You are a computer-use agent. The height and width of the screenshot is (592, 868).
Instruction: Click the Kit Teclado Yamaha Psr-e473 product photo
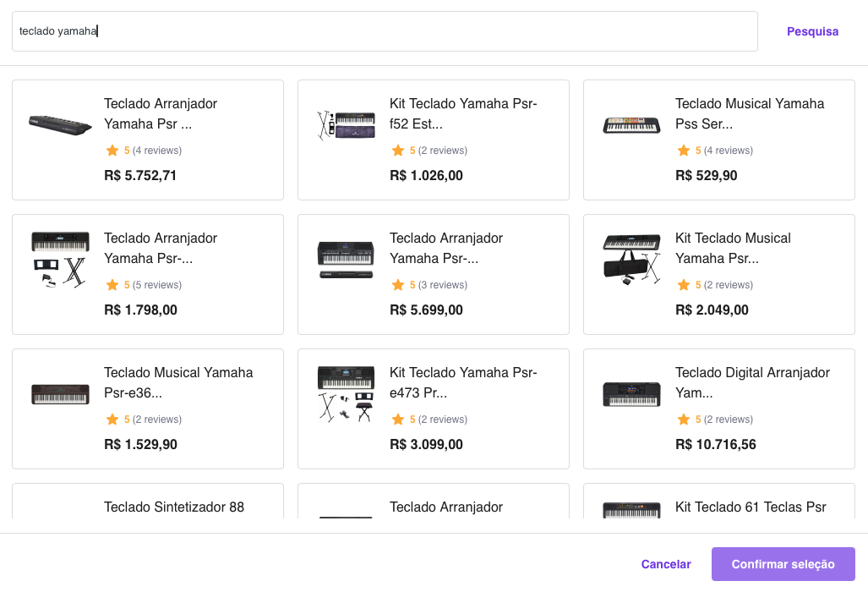(346, 393)
